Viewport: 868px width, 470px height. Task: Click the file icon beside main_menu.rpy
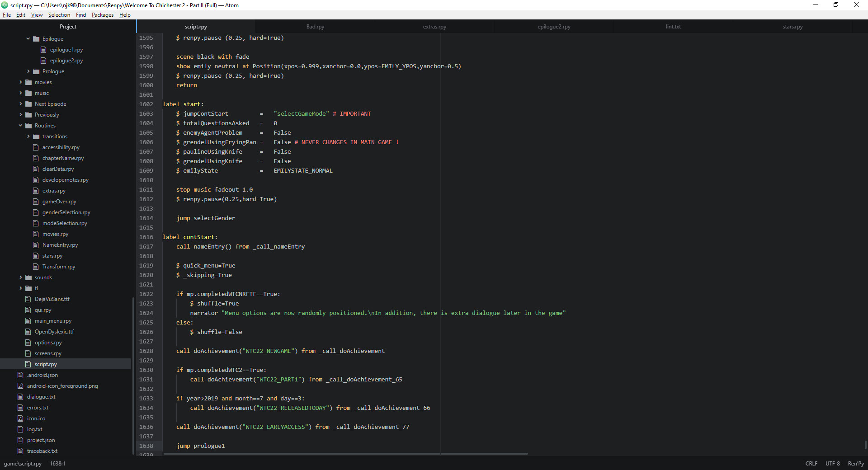click(x=28, y=321)
